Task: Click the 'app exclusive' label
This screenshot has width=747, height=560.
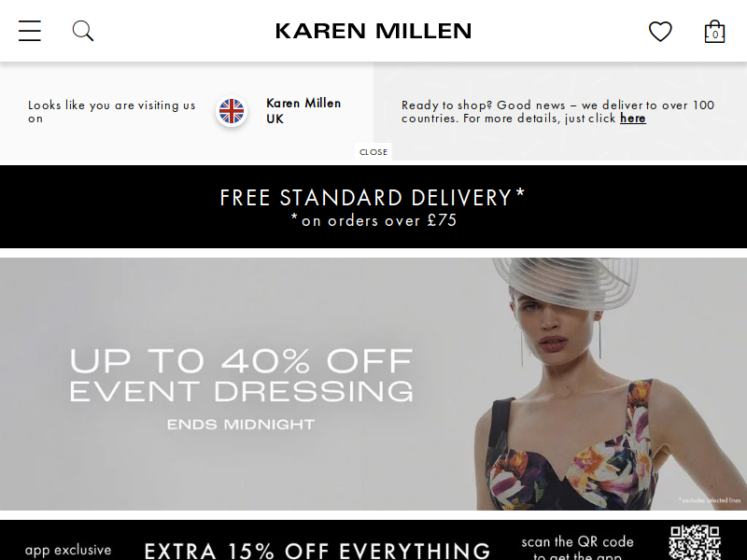Action: click(x=68, y=550)
